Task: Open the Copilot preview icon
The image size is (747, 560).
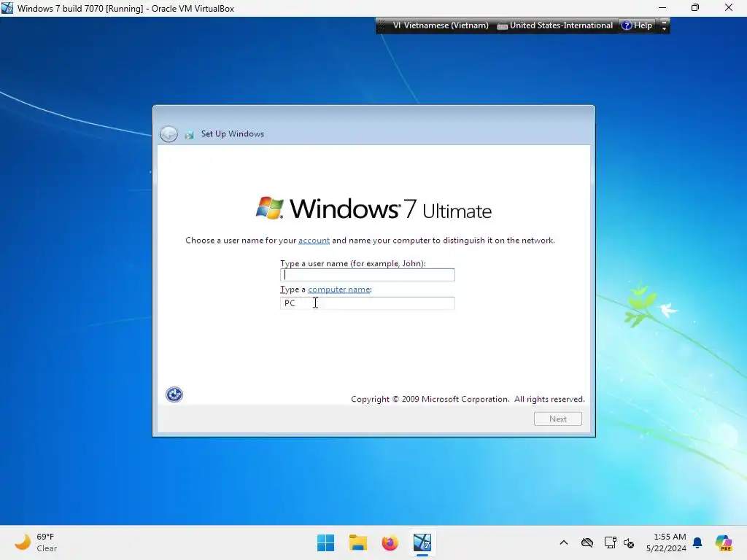Action: click(x=723, y=542)
